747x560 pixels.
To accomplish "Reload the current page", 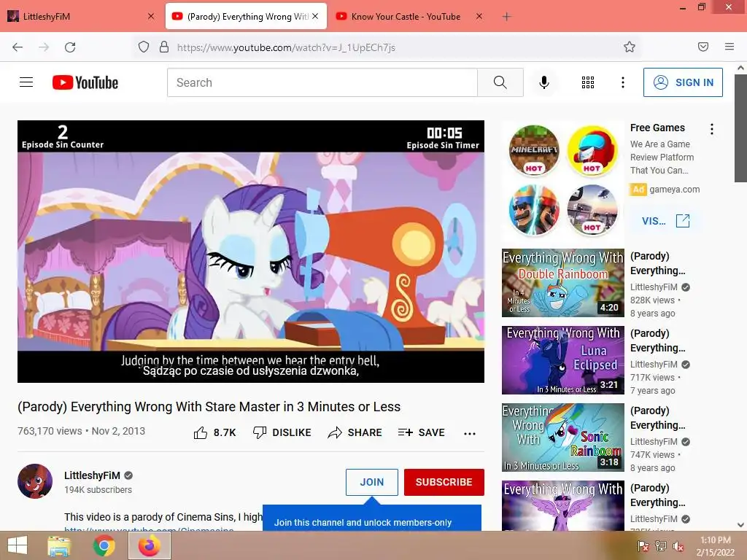I will [x=70, y=47].
